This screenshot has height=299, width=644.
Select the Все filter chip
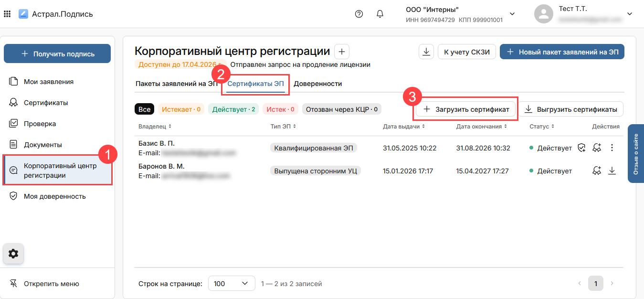click(x=144, y=109)
